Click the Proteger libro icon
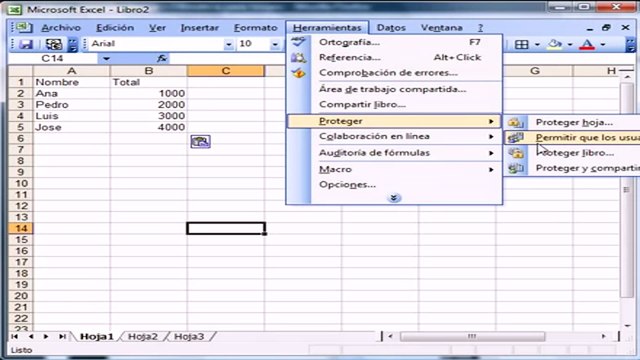The width and height of the screenshot is (640, 360). coord(516,153)
